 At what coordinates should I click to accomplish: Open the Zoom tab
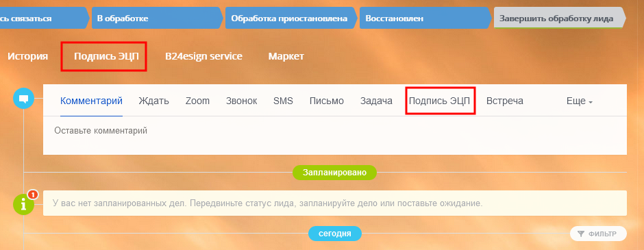[197, 101]
